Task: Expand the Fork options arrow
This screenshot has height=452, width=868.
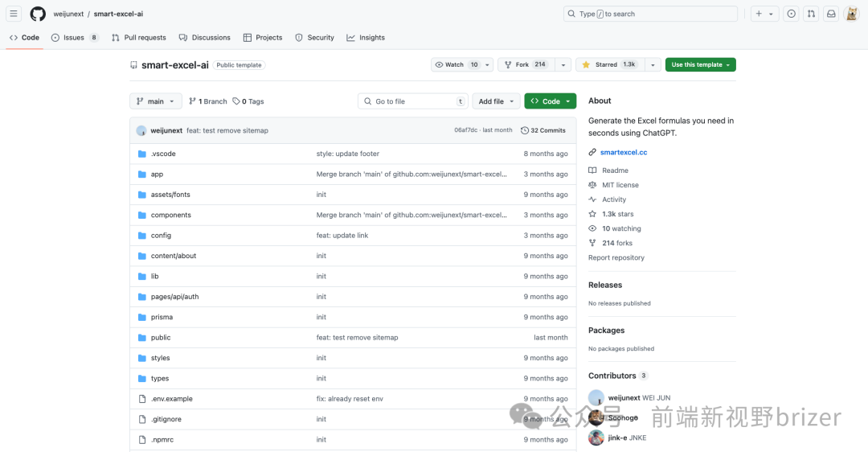Action: pyautogui.click(x=563, y=65)
